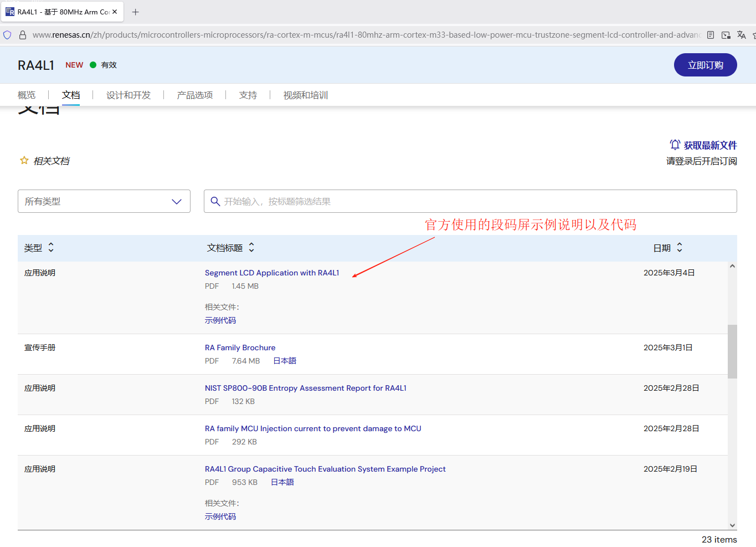The height and width of the screenshot is (547, 756).
Task: Click the 获取最新文件 subscribe link
Action: [x=710, y=145]
